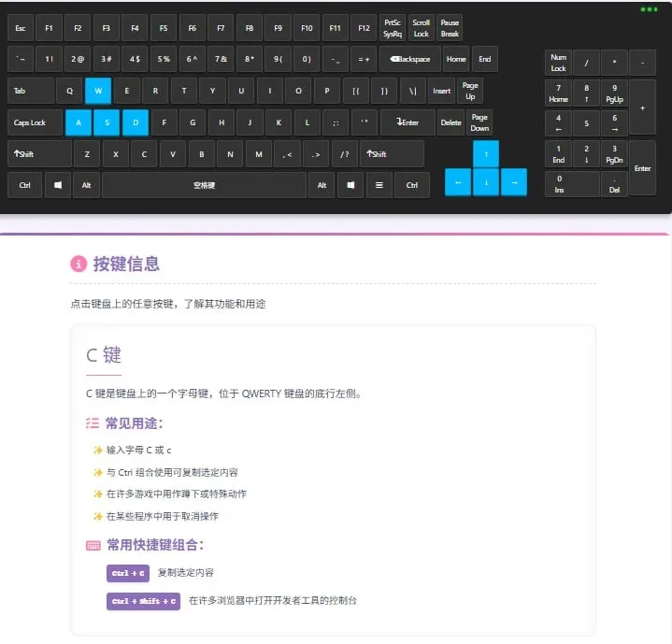Select the down arrow key
The image size is (672, 644).
pos(486,182)
